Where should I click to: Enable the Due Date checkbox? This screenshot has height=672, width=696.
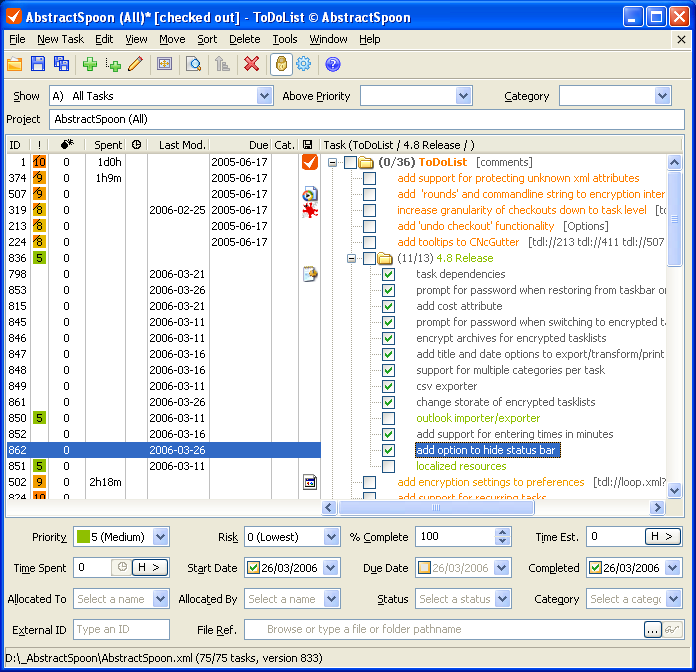424,567
